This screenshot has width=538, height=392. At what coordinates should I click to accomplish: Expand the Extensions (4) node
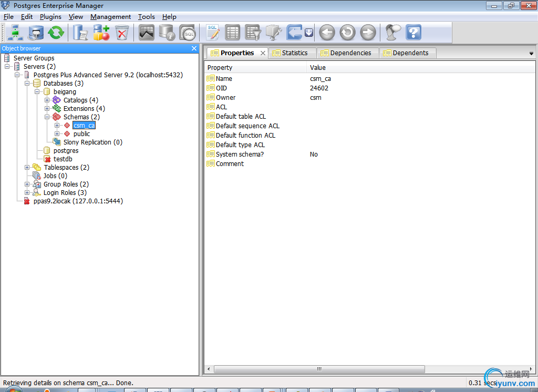tap(47, 108)
